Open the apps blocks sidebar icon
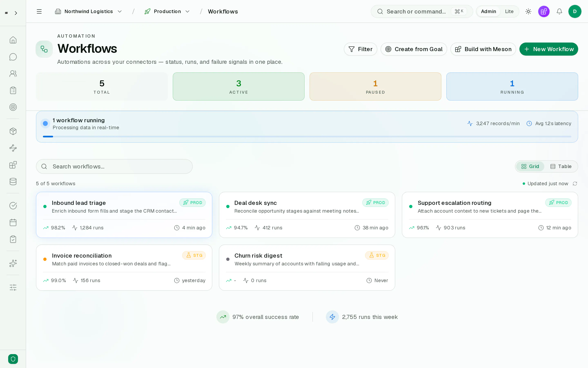 (13, 165)
